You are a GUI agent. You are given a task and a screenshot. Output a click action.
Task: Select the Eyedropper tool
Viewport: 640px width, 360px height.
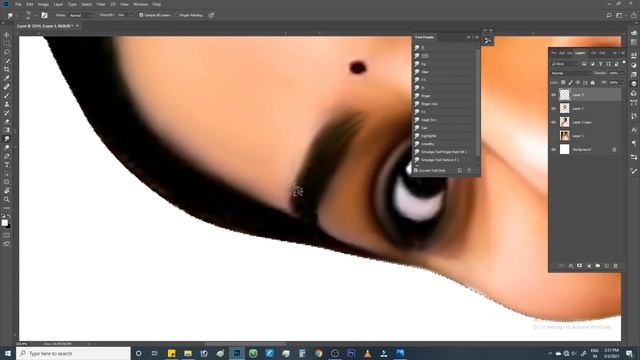pos(7,78)
